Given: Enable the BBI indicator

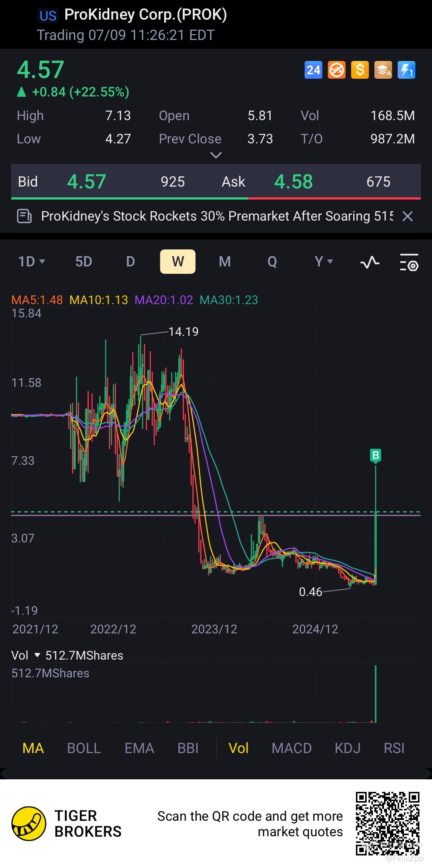Looking at the screenshot, I should [188, 748].
